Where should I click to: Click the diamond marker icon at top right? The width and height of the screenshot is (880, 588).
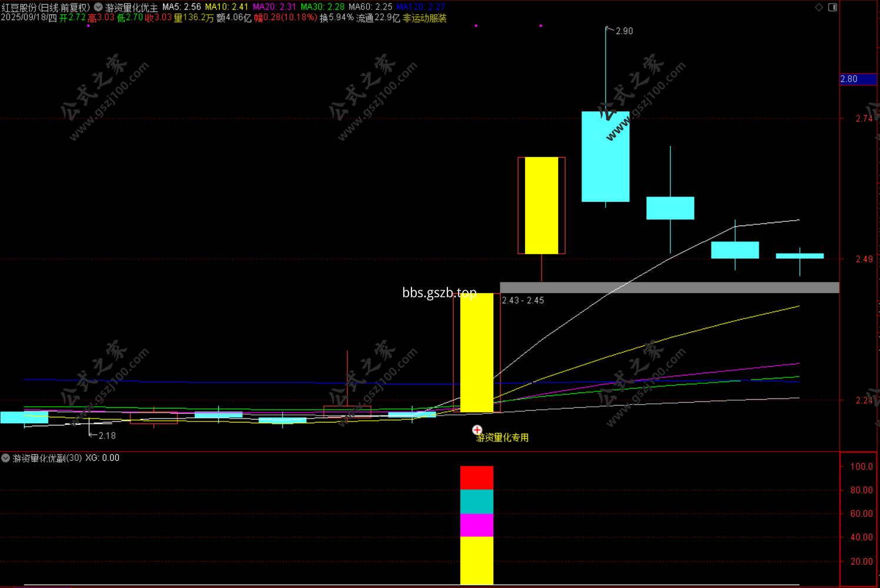pyautogui.click(x=819, y=7)
